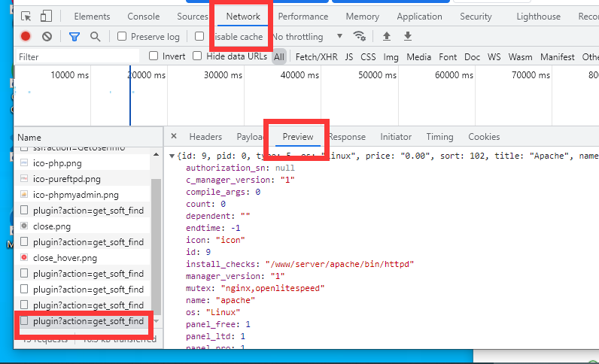
Task: Filter requests by Fetch/XHR
Action: coord(316,57)
